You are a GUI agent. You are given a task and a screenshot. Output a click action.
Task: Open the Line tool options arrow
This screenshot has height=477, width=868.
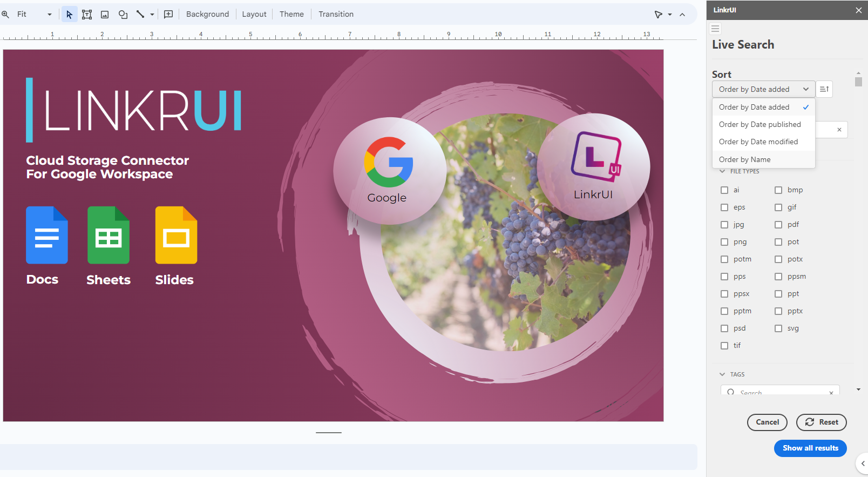(152, 15)
